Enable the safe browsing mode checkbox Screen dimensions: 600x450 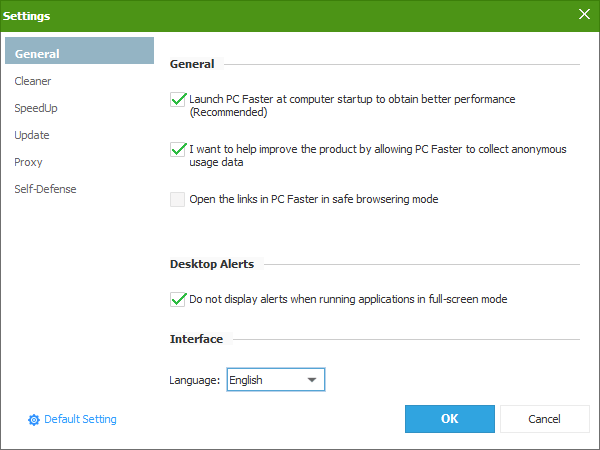tap(178, 199)
